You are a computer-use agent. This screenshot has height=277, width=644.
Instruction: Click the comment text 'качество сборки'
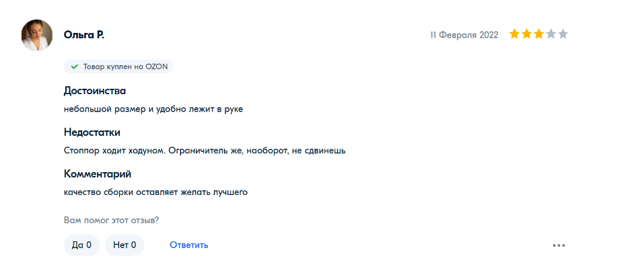coord(156,192)
